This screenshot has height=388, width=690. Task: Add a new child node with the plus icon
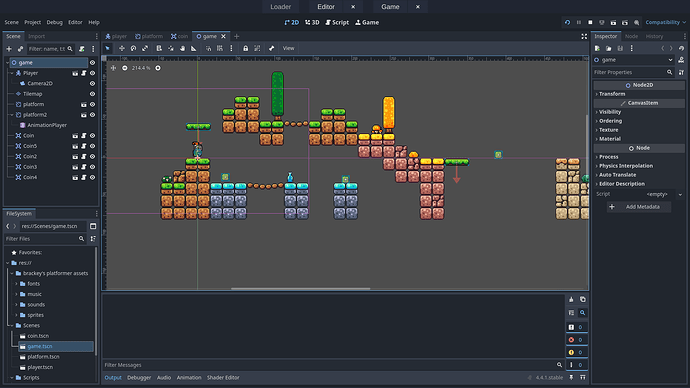click(x=9, y=49)
